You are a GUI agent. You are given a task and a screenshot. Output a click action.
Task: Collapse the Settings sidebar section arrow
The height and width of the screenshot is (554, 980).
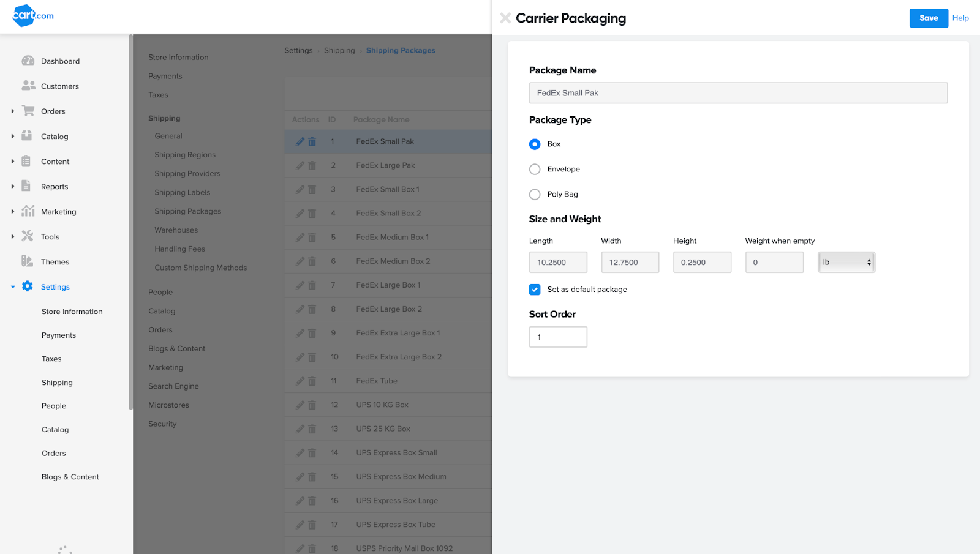click(12, 286)
